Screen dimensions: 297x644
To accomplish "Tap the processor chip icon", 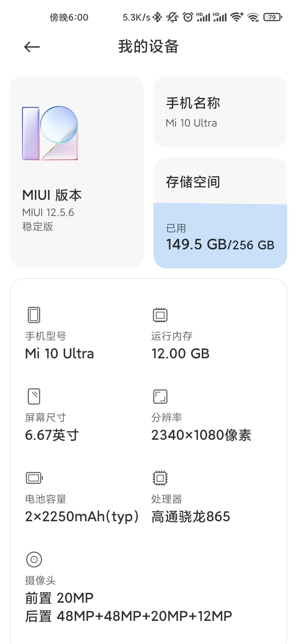I will pyautogui.click(x=160, y=478).
